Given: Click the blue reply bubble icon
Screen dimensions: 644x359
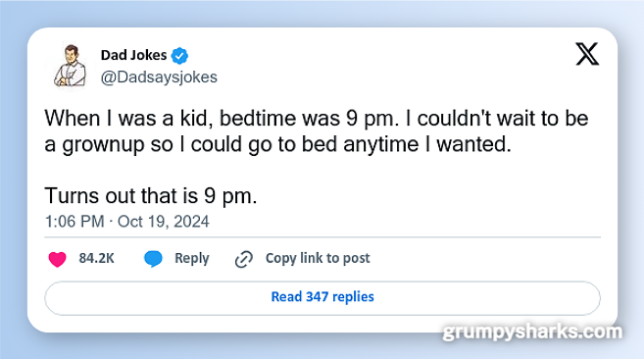Looking at the screenshot, I should 153,259.
